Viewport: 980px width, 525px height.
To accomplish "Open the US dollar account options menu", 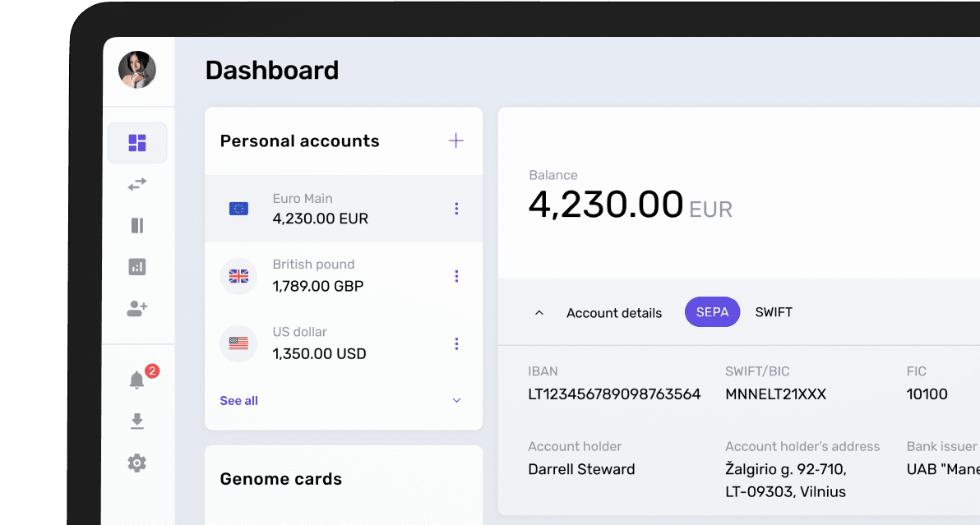I will pos(456,343).
